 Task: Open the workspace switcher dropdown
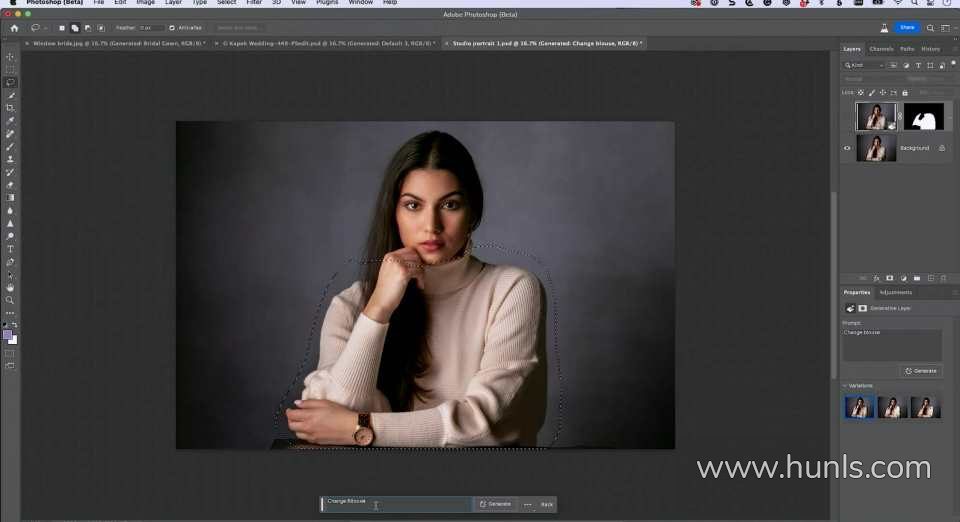[947, 28]
